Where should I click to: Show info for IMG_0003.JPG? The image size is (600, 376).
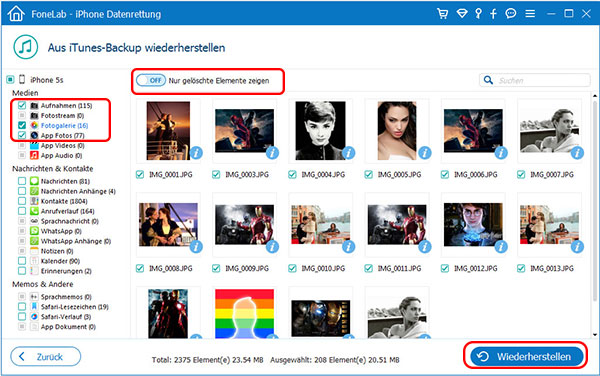point(272,153)
